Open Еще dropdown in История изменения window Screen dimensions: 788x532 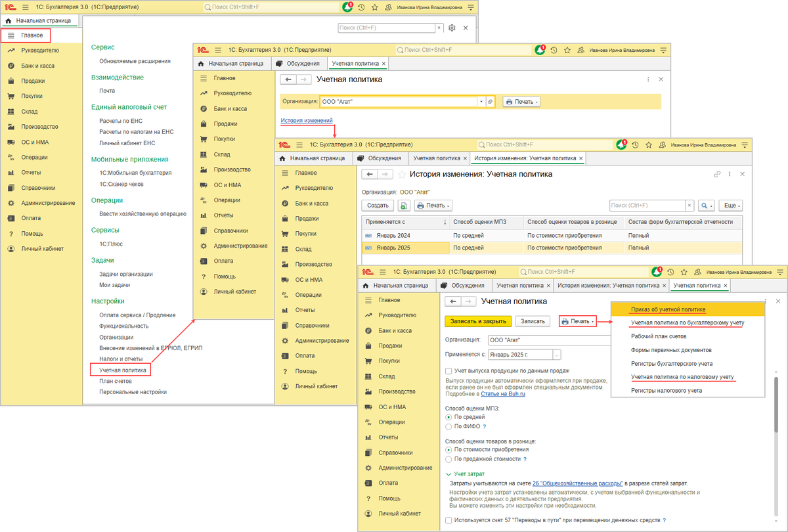tap(730, 206)
